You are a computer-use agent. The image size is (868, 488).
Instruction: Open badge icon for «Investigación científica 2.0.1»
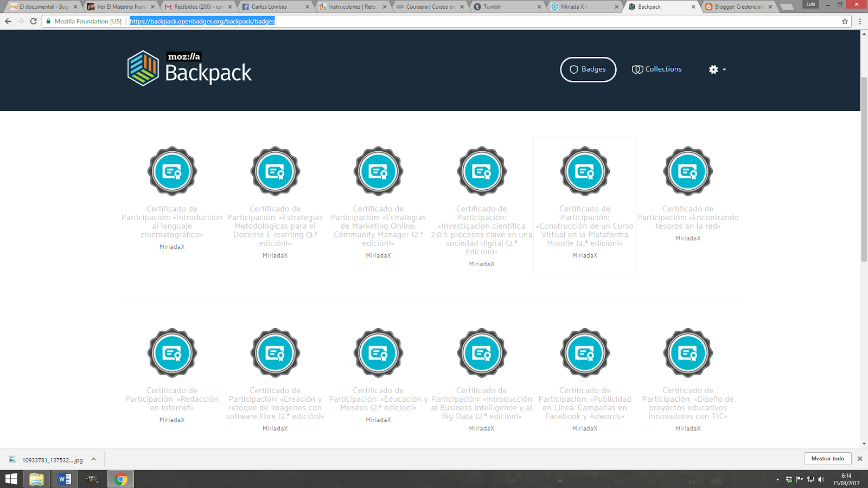(482, 171)
